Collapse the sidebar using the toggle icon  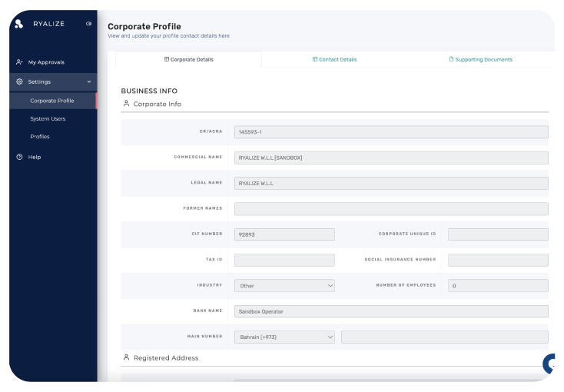coord(88,24)
